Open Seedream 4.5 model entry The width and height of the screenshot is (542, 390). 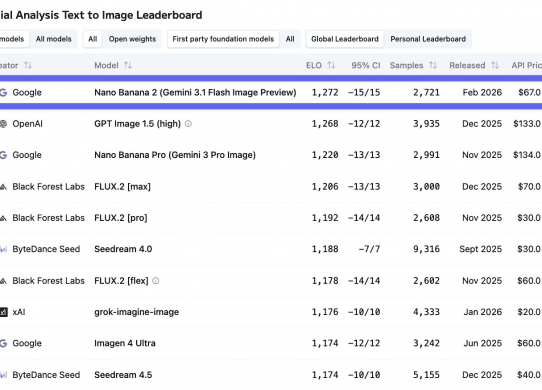123,375
